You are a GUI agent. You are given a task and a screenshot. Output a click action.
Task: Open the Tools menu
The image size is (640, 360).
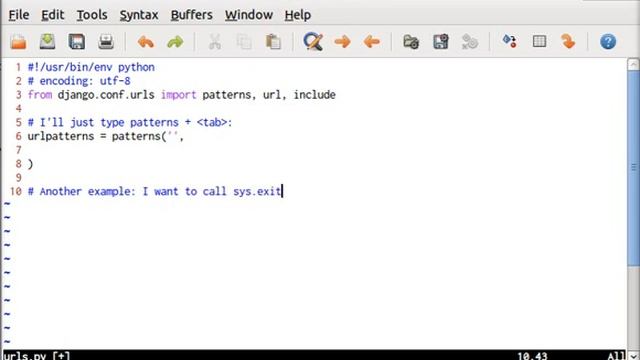coord(92,15)
